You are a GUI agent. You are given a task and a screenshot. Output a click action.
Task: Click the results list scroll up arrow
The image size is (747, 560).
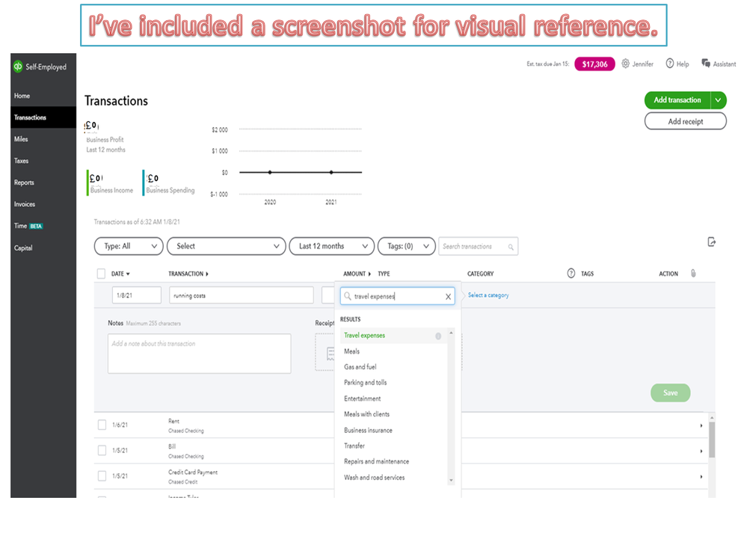[451, 333]
